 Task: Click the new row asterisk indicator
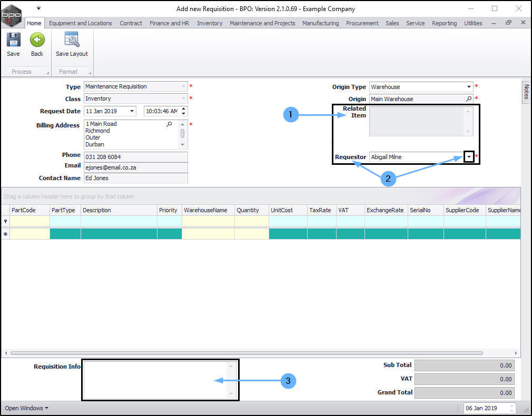(5, 234)
